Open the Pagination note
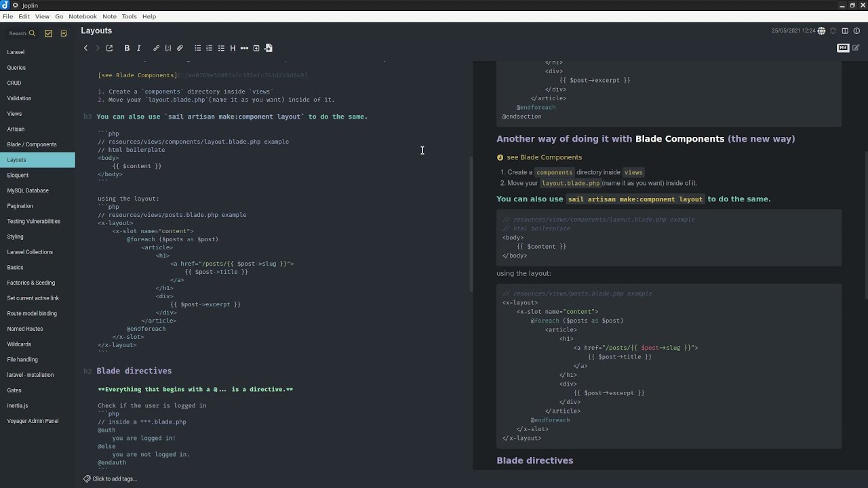 coord(37,206)
